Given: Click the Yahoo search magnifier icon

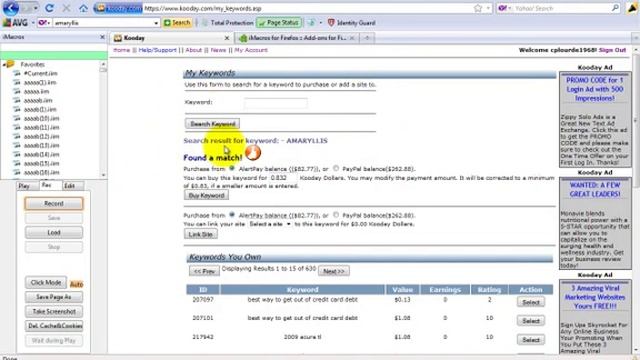Looking at the screenshot, I should (615, 8).
